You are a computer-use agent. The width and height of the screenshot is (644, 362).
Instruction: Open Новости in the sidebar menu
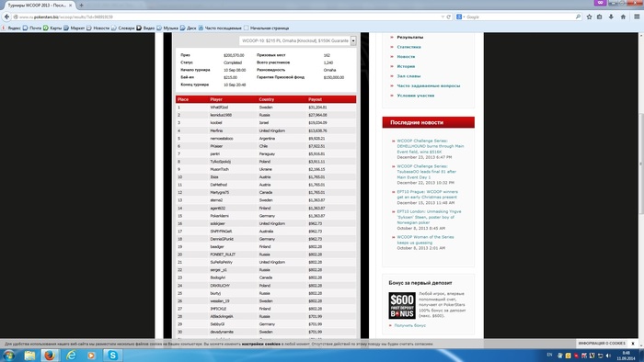[x=406, y=57]
